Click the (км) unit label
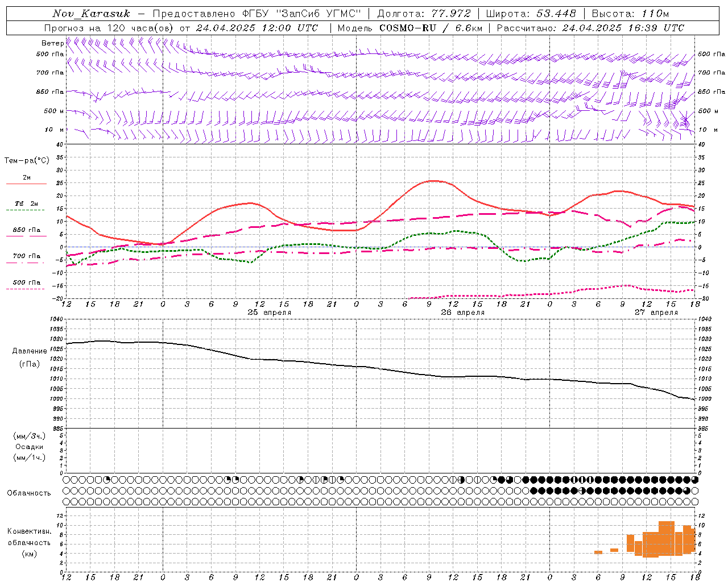Image resolution: width=728 pixels, height=582 pixels. click(x=30, y=554)
